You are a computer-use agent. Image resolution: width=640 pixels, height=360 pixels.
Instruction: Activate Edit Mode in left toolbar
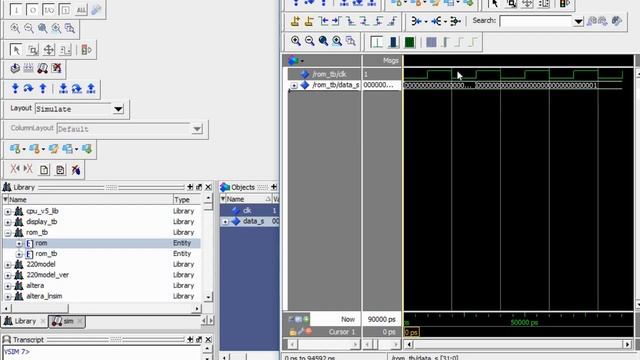(65, 50)
